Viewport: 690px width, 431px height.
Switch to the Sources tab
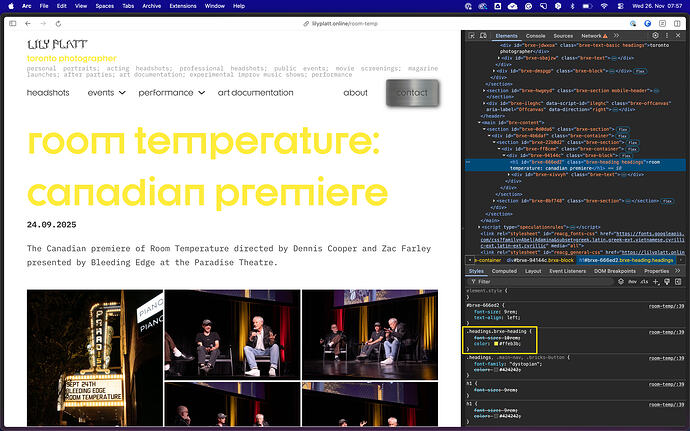pos(563,36)
